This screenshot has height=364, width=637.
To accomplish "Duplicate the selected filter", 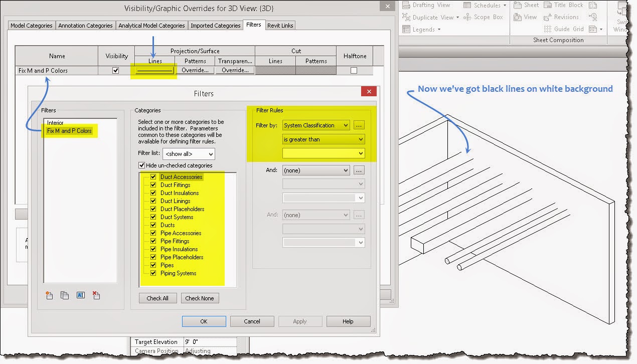I will (x=65, y=296).
